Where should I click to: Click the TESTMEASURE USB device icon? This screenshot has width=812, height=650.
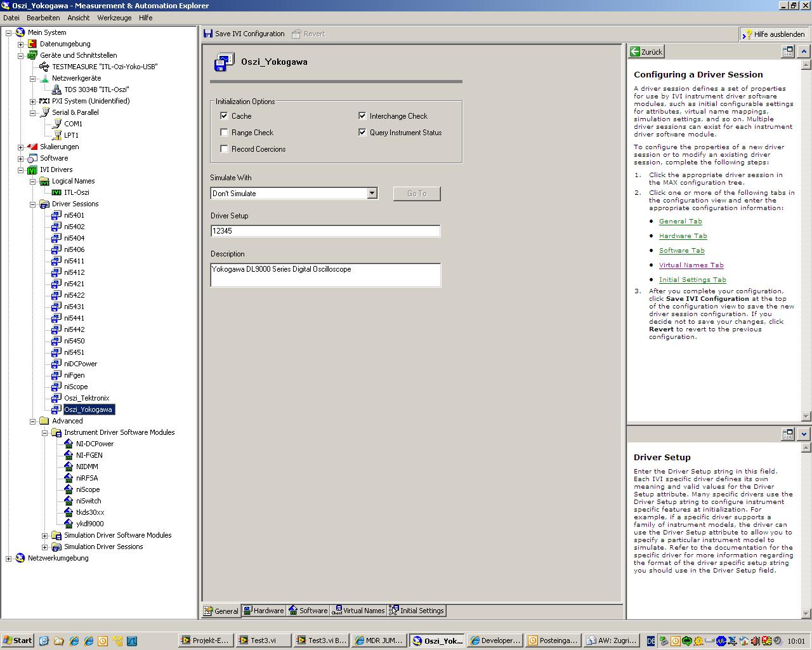point(44,67)
